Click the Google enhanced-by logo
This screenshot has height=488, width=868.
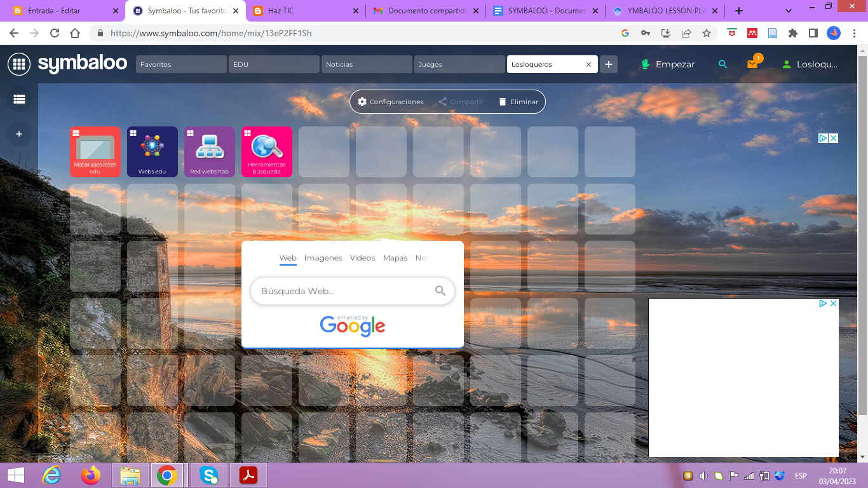point(353,325)
